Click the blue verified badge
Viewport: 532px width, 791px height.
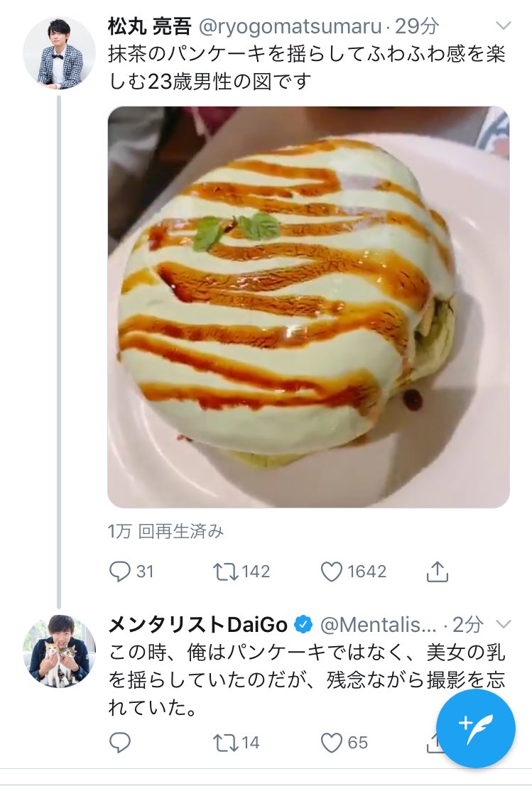click(x=304, y=625)
